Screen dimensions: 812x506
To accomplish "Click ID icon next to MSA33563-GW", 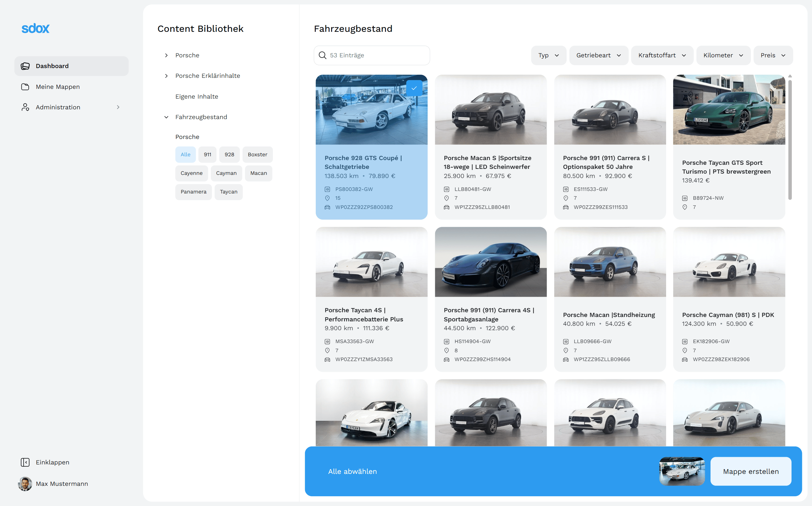I will (x=327, y=342).
